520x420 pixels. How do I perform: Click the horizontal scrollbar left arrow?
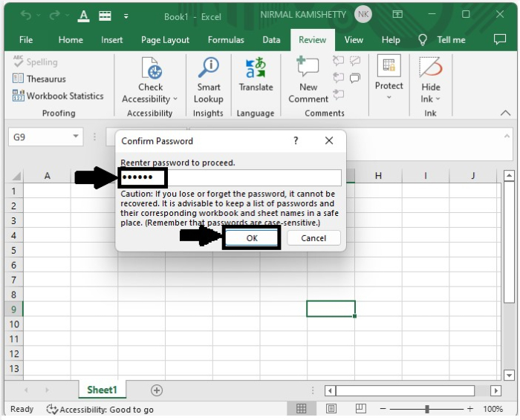330,390
